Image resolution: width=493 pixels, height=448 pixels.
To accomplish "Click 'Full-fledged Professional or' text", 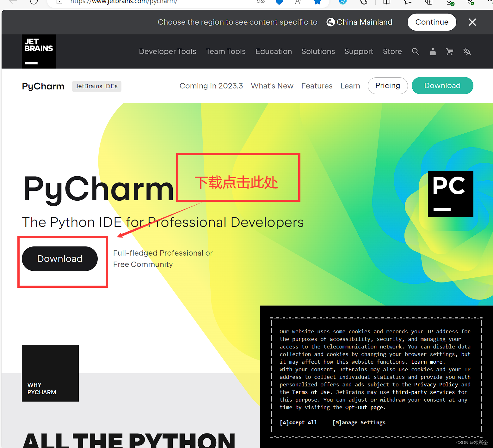I will click(163, 253).
